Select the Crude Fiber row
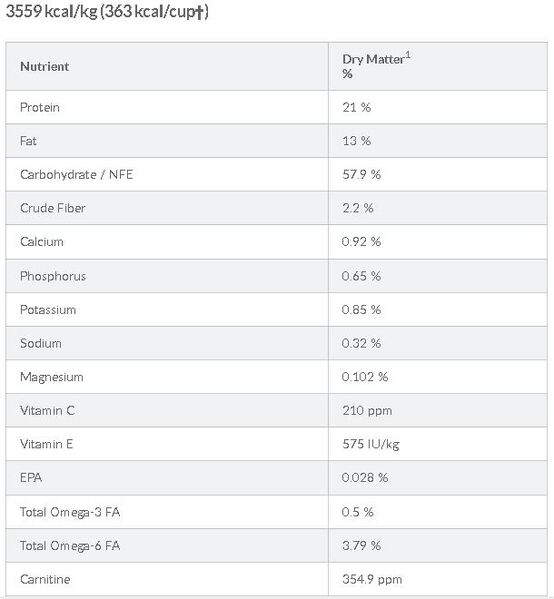The width and height of the screenshot is (554, 599). 277,208
